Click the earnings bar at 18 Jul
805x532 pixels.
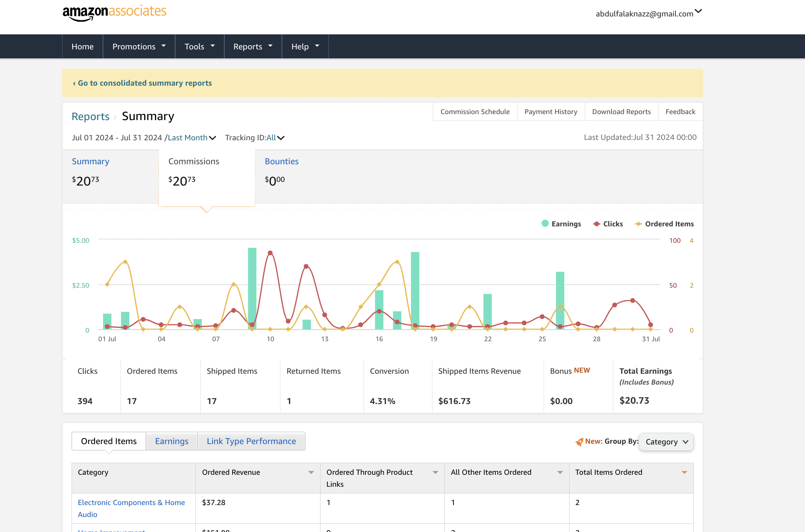[415, 291]
